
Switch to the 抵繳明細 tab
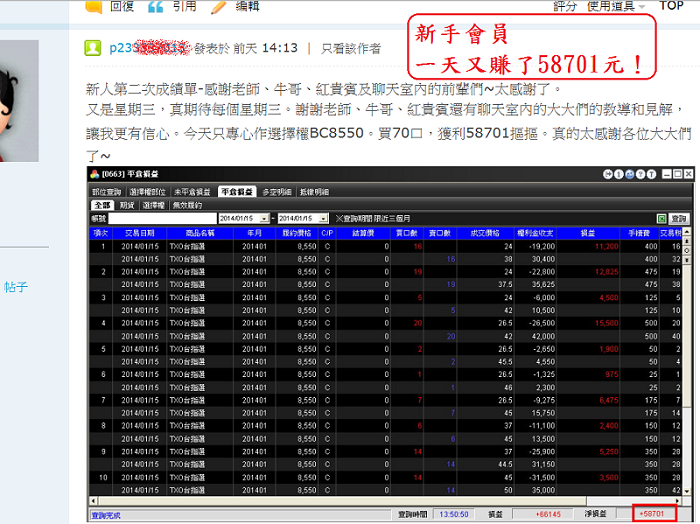pyautogui.click(x=314, y=192)
